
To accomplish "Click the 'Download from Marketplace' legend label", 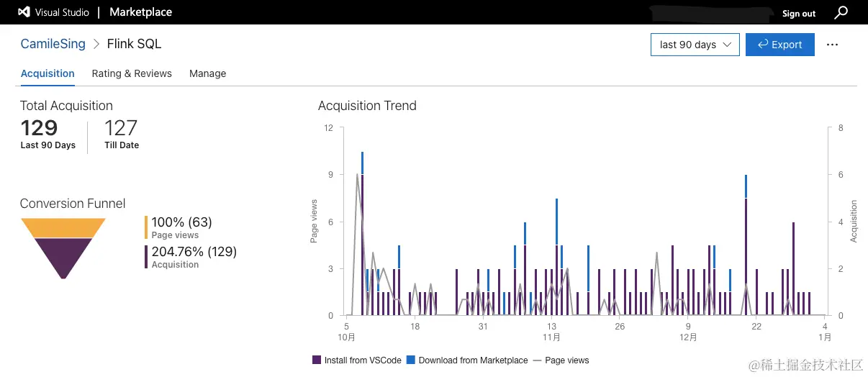I will pyautogui.click(x=473, y=360).
